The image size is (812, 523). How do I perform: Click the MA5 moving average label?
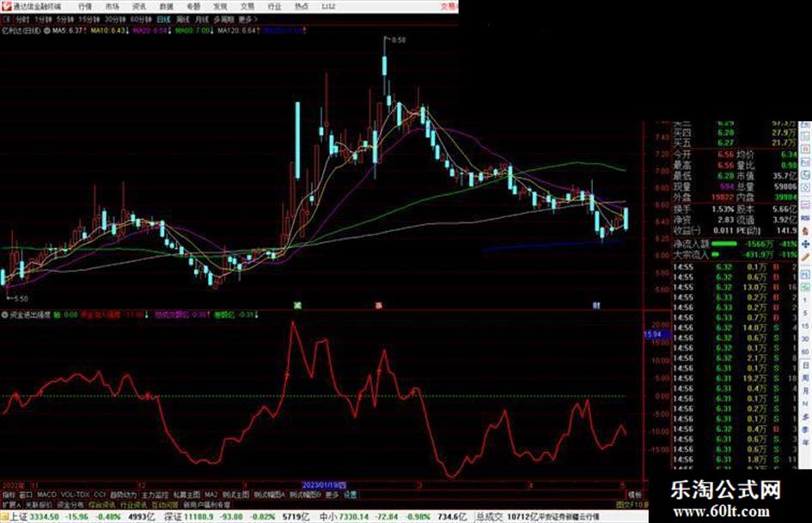[x=68, y=31]
